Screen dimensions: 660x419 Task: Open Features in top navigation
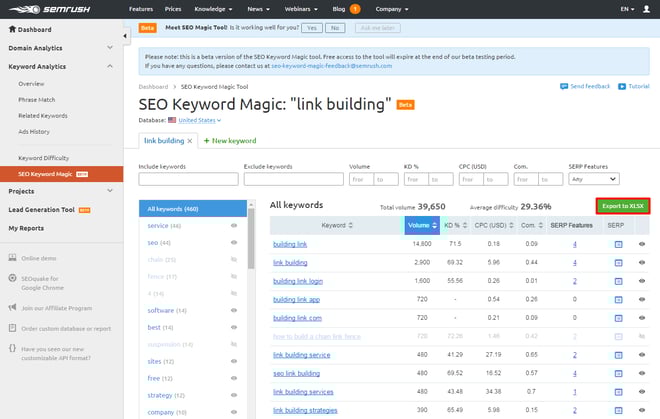(141, 9)
